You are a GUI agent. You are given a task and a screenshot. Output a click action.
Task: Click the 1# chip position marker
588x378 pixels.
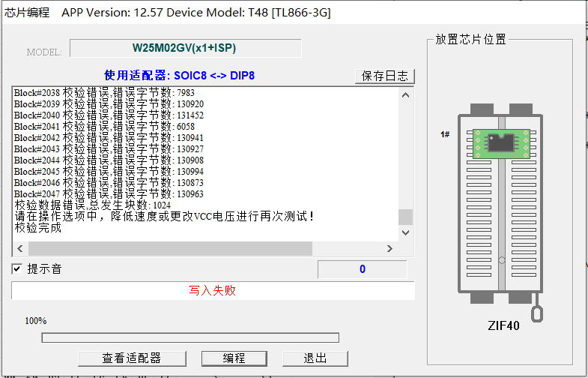click(x=445, y=134)
